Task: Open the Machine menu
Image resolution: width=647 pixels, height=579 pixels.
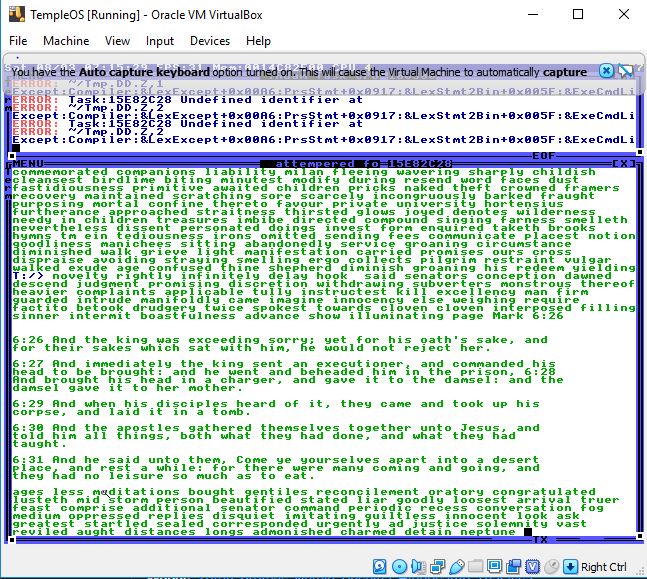Action: point(66,41)
